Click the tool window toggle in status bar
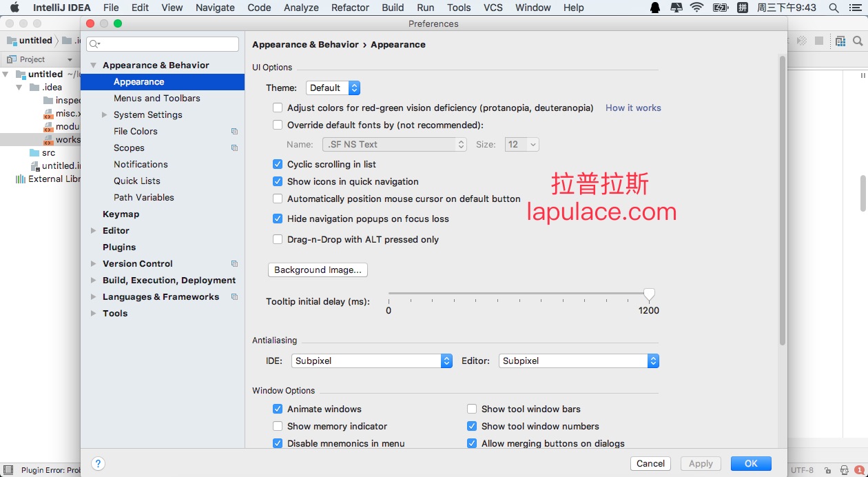The image size is (868, 477). click(8, 470)
